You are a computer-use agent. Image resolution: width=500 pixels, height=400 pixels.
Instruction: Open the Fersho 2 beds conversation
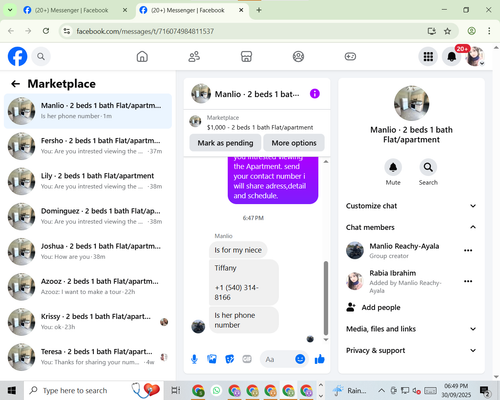point(88,146)
